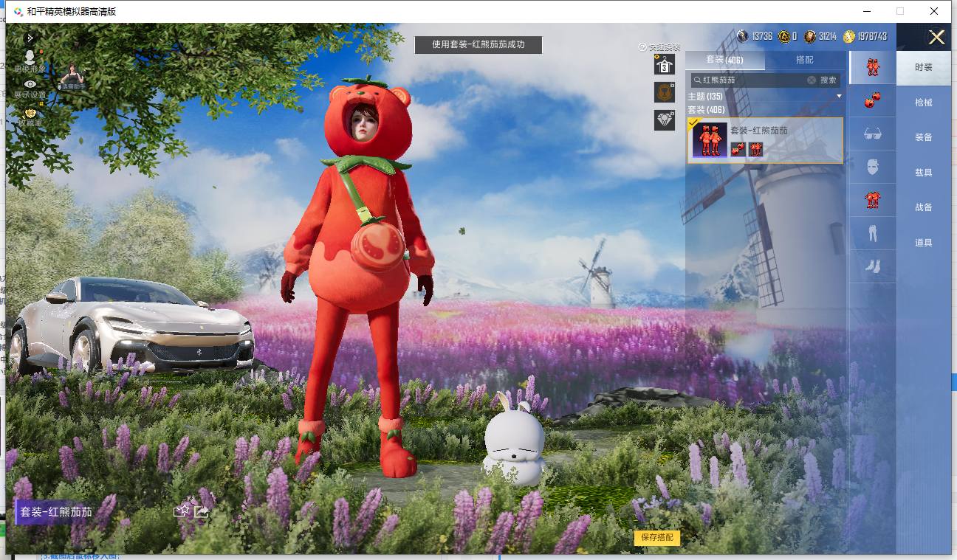Image resolution: width=957 pixels, height=560 pixels.
Task: Open the diamond locked slot icon
Action: pos(664,120)
